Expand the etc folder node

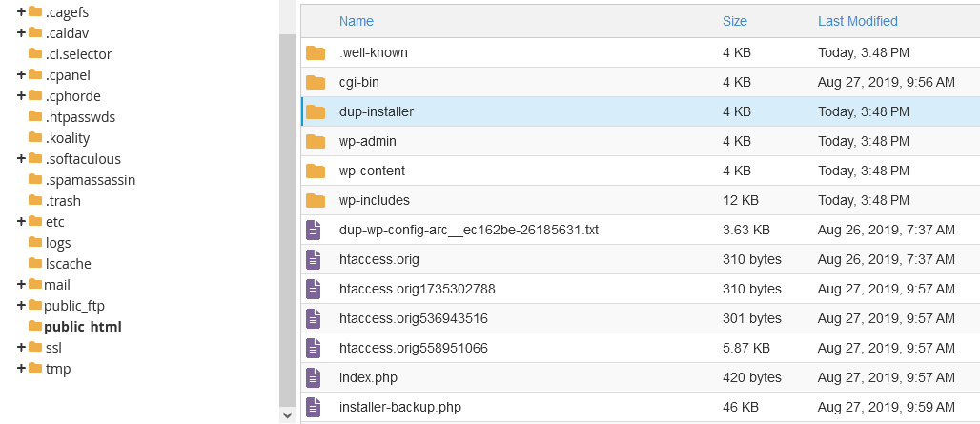[21, 221]
